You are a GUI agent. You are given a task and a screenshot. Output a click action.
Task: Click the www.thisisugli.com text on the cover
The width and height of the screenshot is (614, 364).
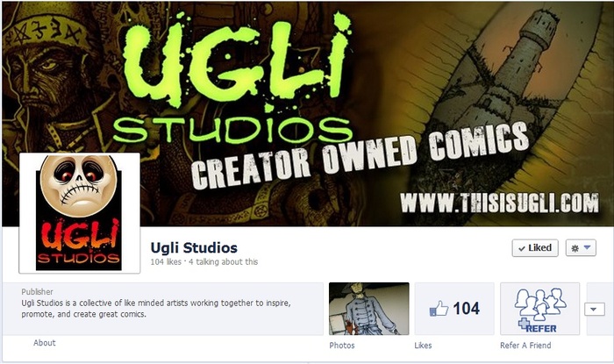tap(500, 203)
